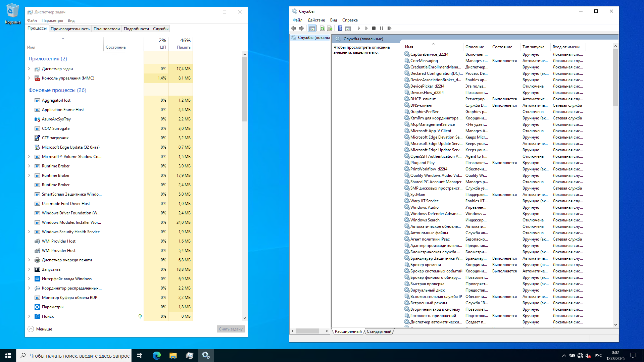Open Task View from taskbar
The height and width of the screenshot is (362, 644).
tap(140, 356)
